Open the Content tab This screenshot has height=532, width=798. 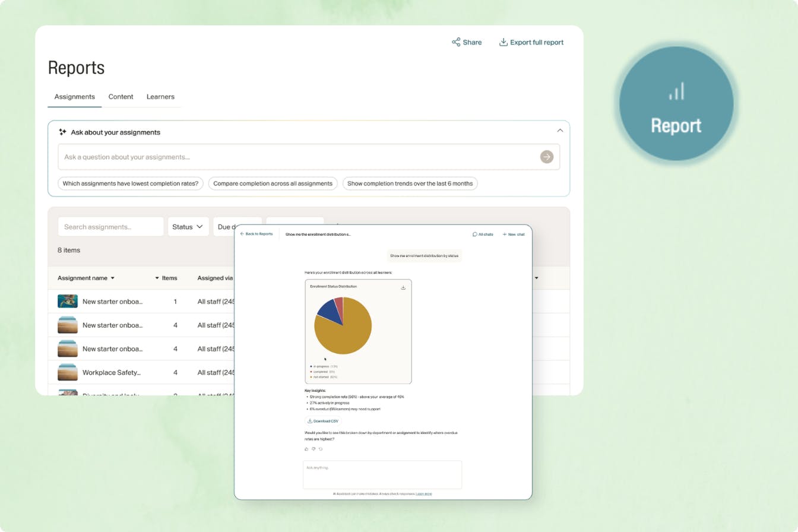click(x=121, y=97)
